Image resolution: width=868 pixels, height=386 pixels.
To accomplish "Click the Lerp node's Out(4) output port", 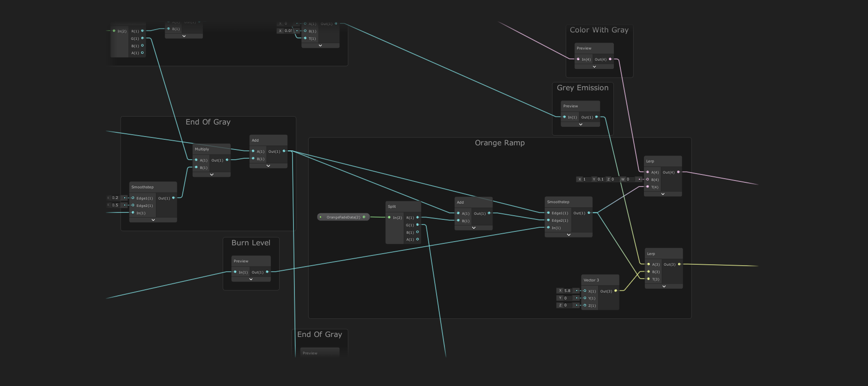I will (x=679, y=172).
